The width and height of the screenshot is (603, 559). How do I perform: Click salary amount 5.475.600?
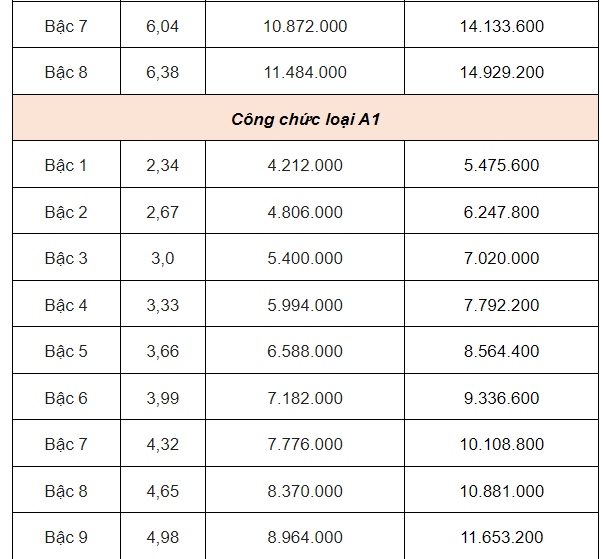pos(501,165)
